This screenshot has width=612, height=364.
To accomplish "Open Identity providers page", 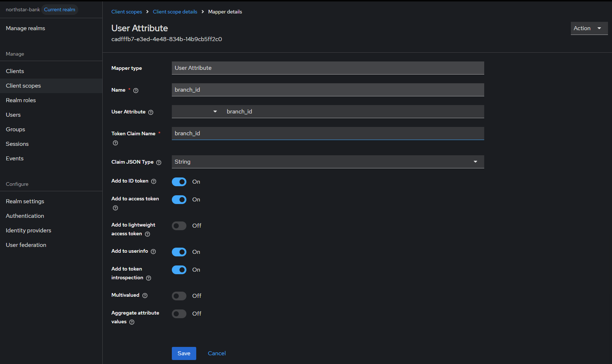I will [51, 231].
